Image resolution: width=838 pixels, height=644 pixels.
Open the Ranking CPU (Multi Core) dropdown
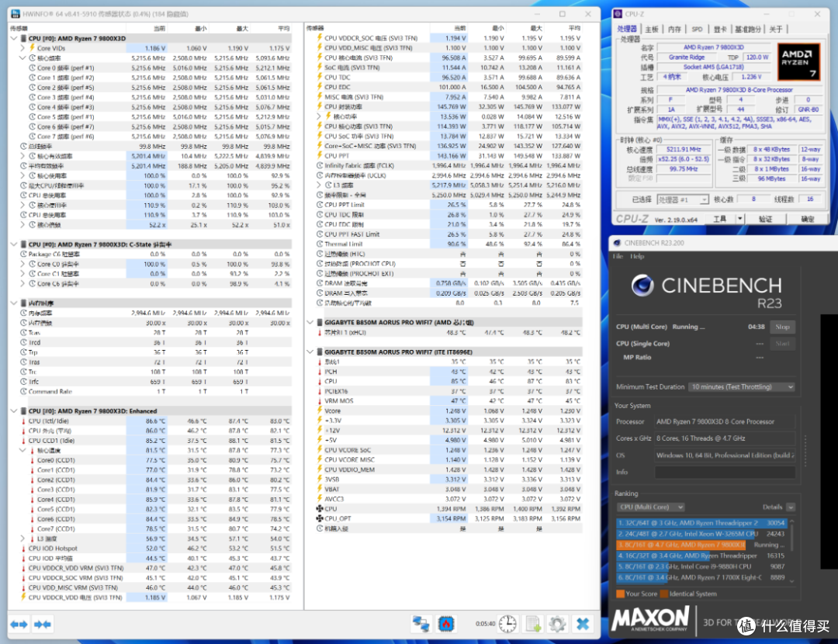point(650,507)
